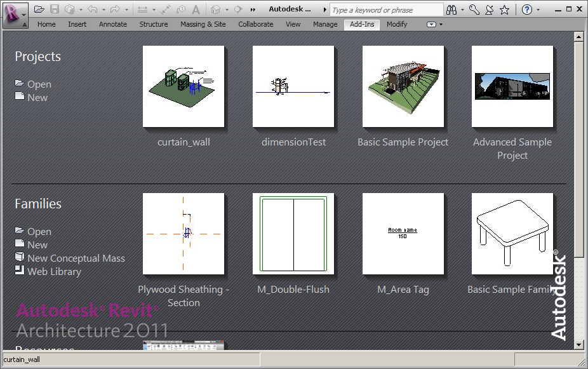Expand hidden quick access toolbar items
Image resolution: width=588 pixels, height=369 pixels.
click(x=253, y=10)
